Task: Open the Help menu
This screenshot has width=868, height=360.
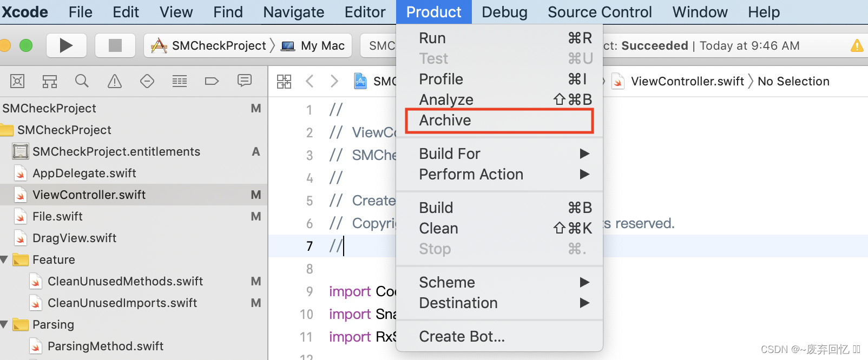Action: (764, 12)
